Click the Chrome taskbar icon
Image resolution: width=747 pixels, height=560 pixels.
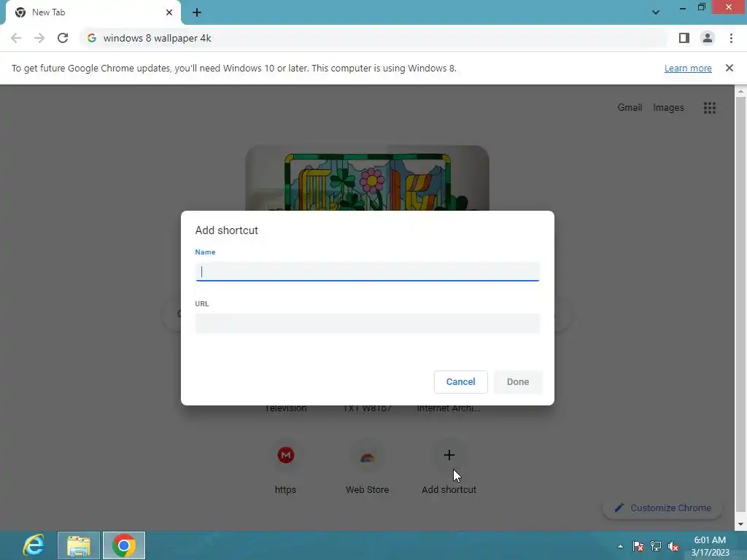124,545
